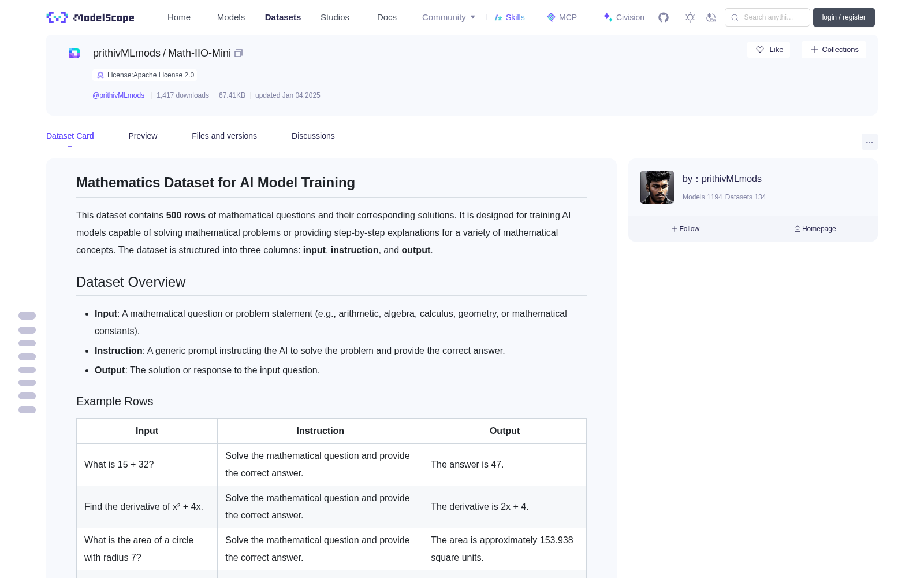Open the Discussions tab
The height and width of the screenshot is (578, 924).
pos(313,136)
